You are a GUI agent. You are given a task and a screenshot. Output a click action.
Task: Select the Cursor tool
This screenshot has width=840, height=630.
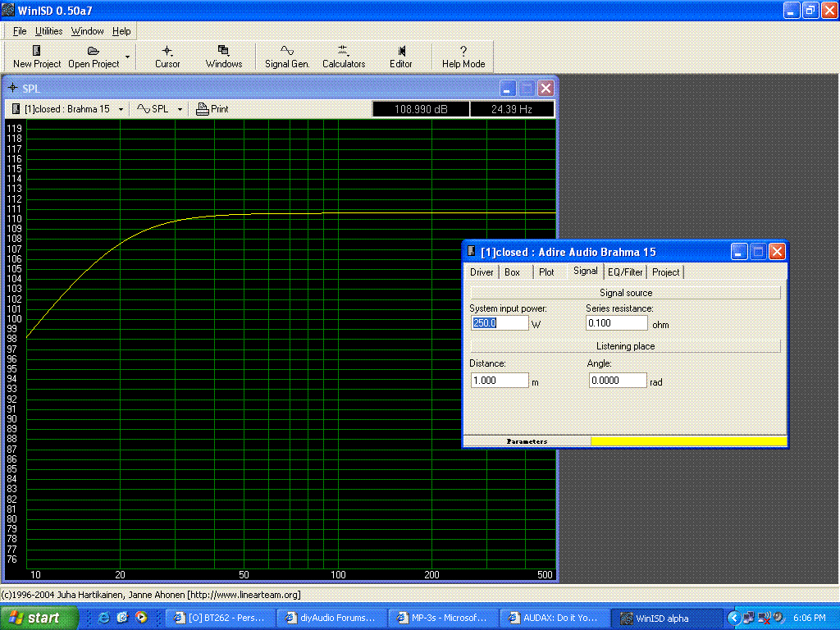[x=167, y=57]
